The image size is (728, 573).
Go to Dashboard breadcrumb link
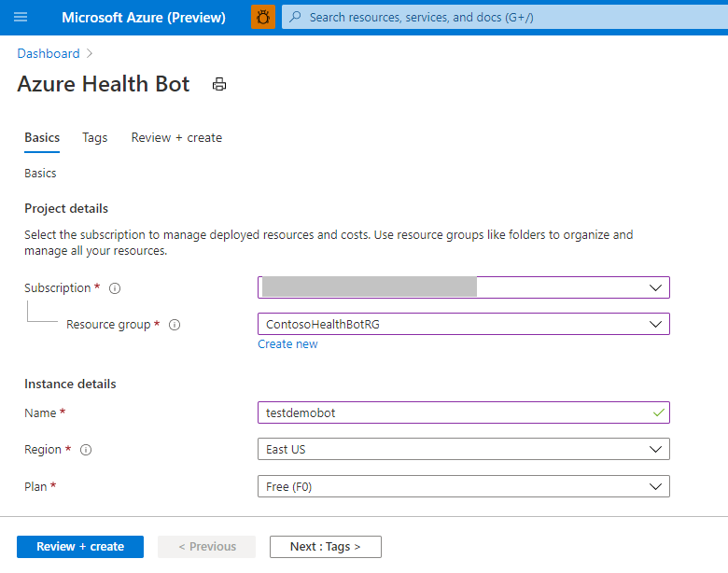49,54
